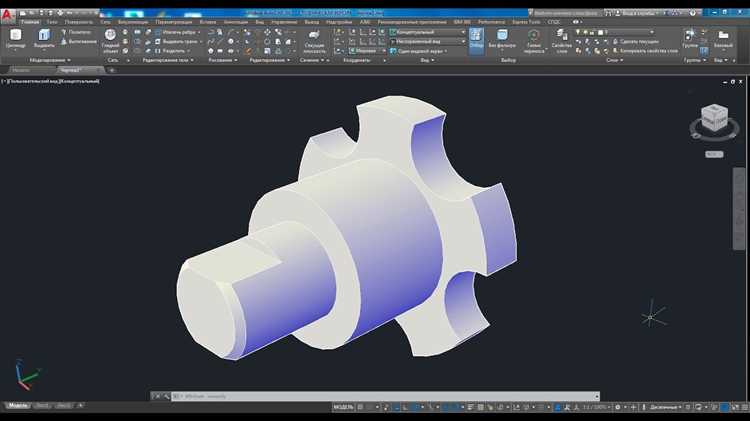Open the Express Tools ribbon tab
Screen dimensions: 750x421
point(526,22)
